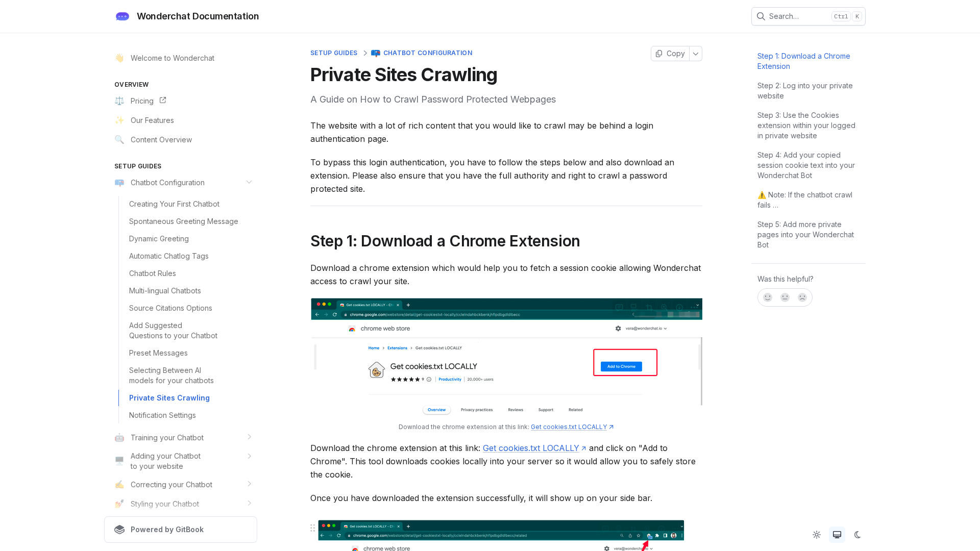Open Notification Settings in sidebar
Screen dimensions: 980x551
[162, 415]
